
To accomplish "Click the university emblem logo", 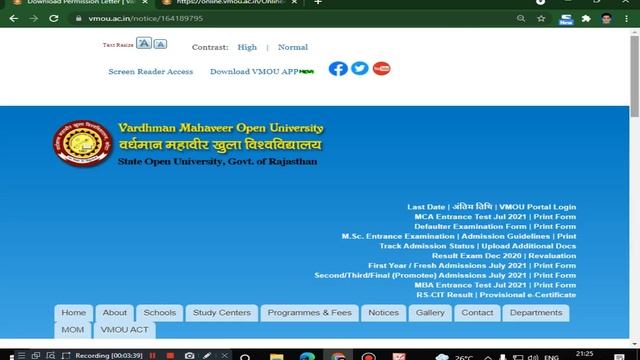I will pyautogui.click(x=82, y=143).
